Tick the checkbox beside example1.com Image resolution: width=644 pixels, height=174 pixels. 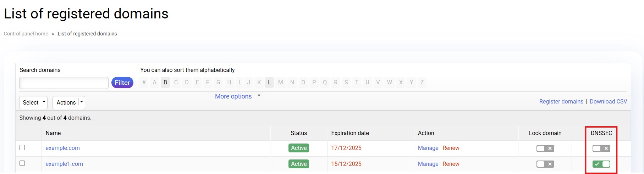(22, 163)
